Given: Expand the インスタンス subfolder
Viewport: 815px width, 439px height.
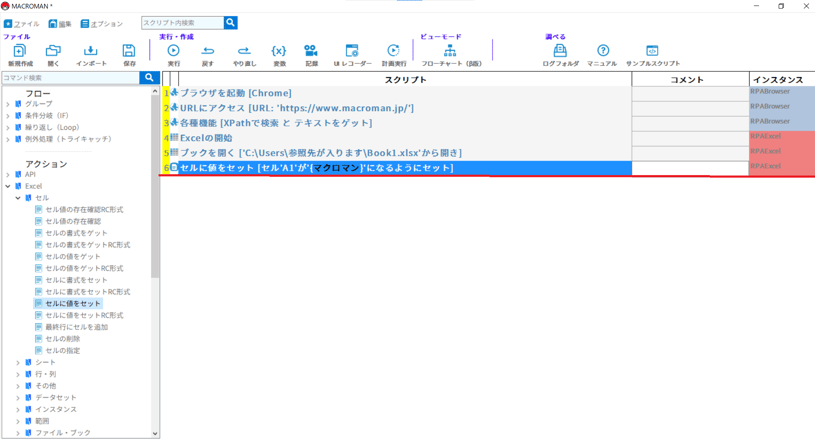Looking at the screenshot, I should point(18,409).
